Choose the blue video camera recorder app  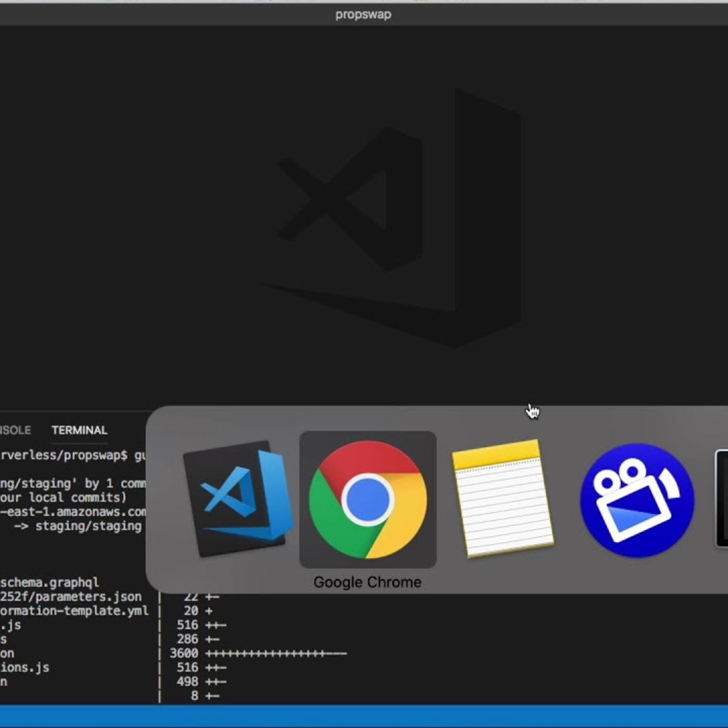pos(636,499)
